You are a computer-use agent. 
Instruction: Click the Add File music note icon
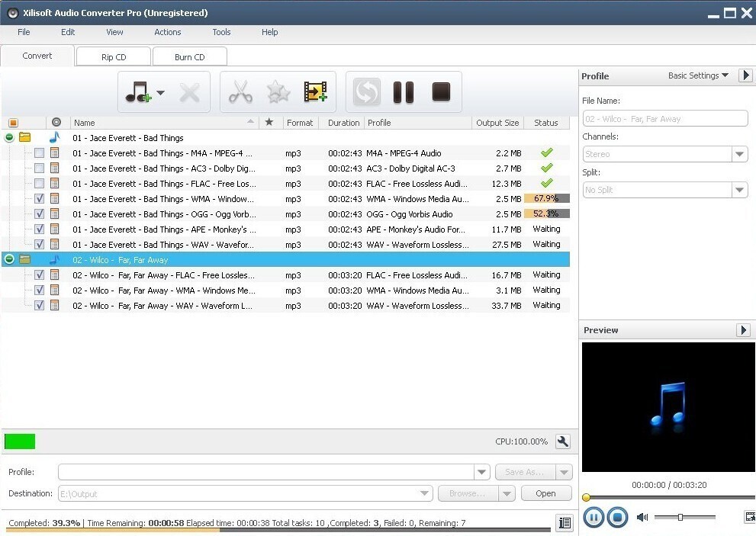[x=138, y=91]
